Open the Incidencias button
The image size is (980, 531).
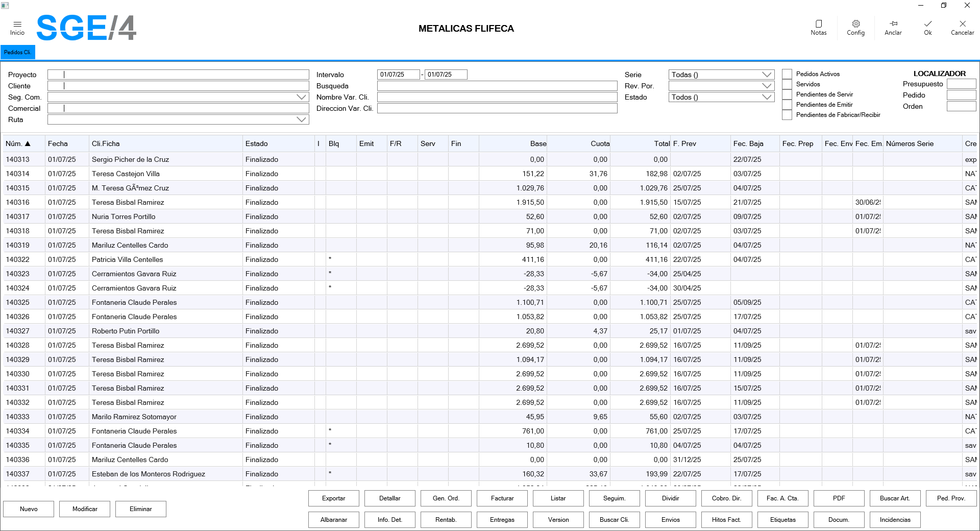point(895,520)
